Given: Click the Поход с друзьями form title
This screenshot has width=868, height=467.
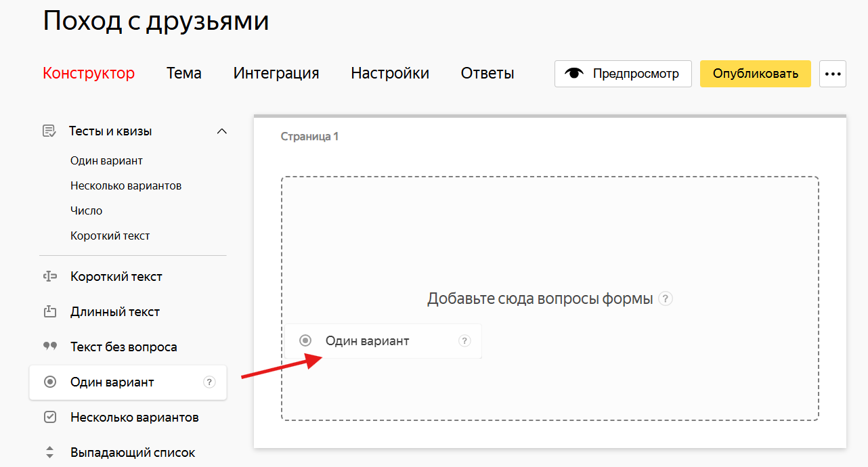Looking at the screenshot, I should click(x=156, y=20).
